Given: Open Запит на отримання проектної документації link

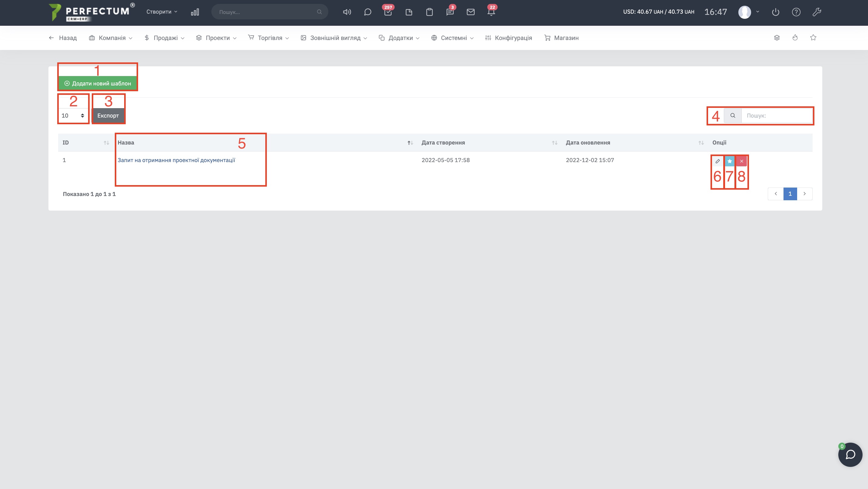Looking at the screenshot, I should (x=176, y=160).
